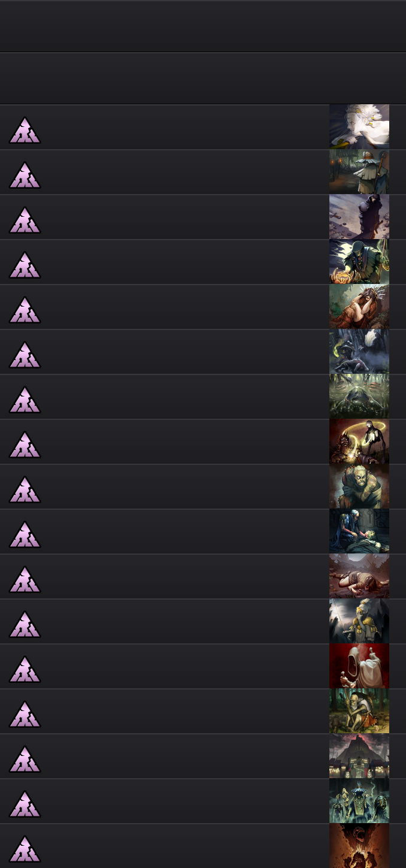Screen dimensions: 406x868
Task: Select the pink triangle icon next to swamp lantern wanderer
Action: tap(25, 175)
